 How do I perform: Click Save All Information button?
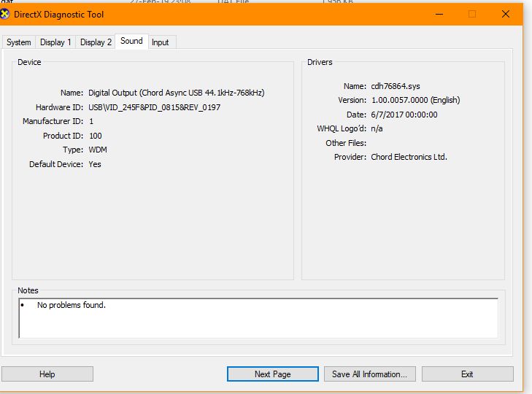[369, 374]
